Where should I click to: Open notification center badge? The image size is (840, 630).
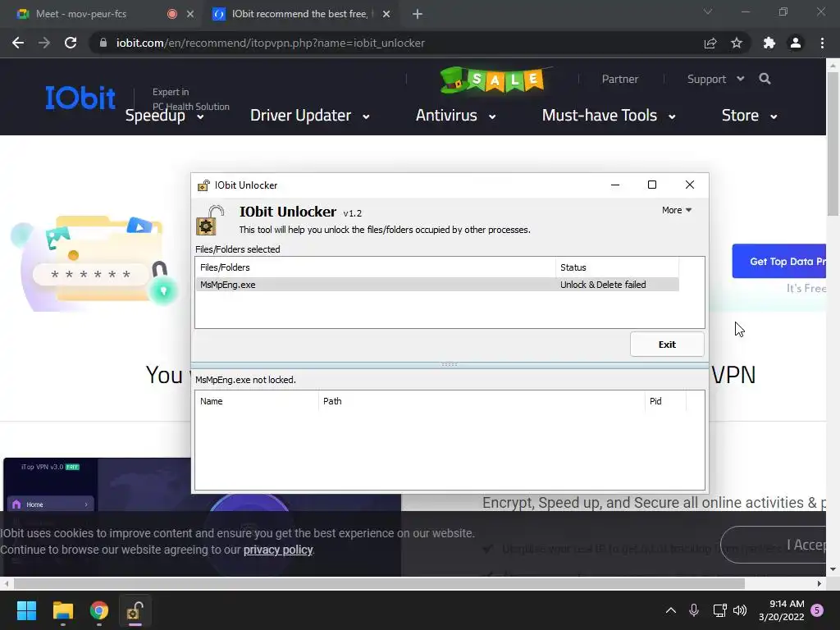817,610
